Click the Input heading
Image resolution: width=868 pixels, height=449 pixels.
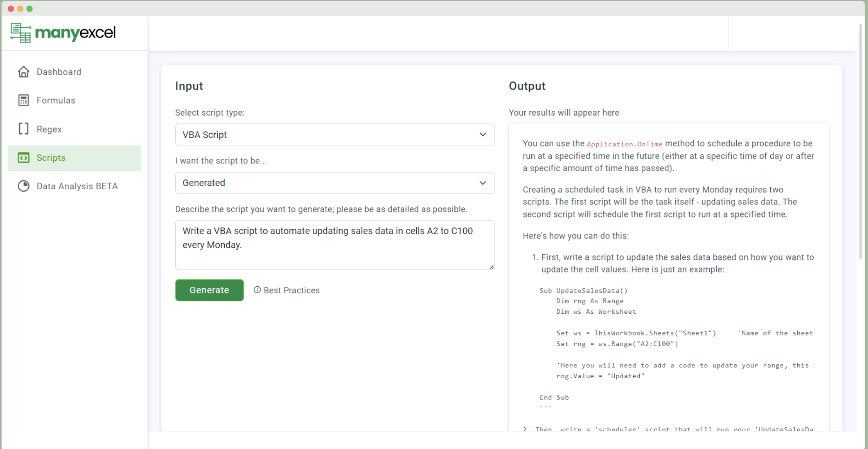tap(189, 86)
